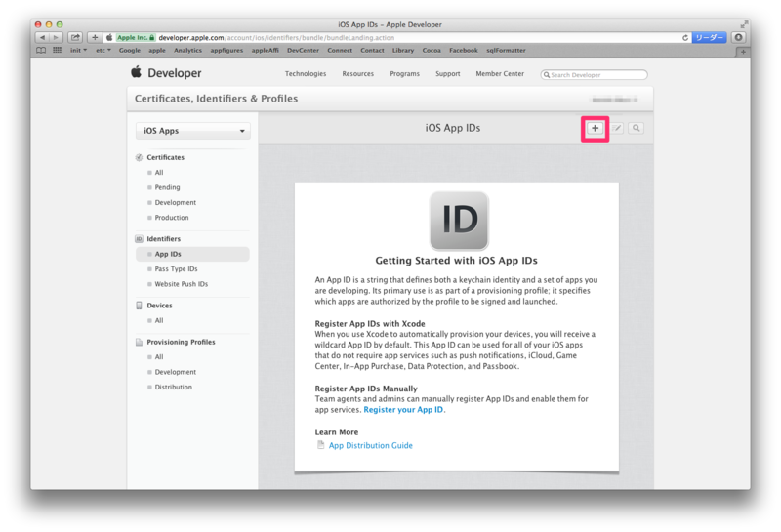781x532 pixels.
Task: Open the appleAffi bookmark
Action: coord(265,51)
